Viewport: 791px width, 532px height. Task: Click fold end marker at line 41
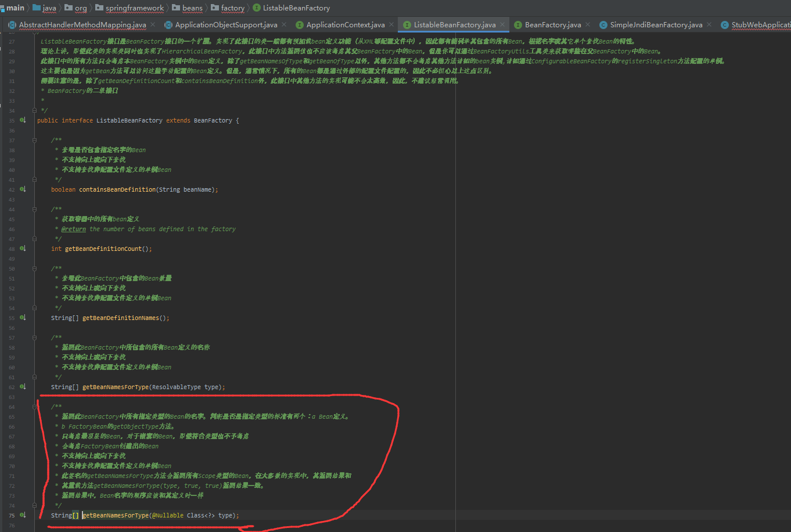pyautogui.click(x=35, y=179)
